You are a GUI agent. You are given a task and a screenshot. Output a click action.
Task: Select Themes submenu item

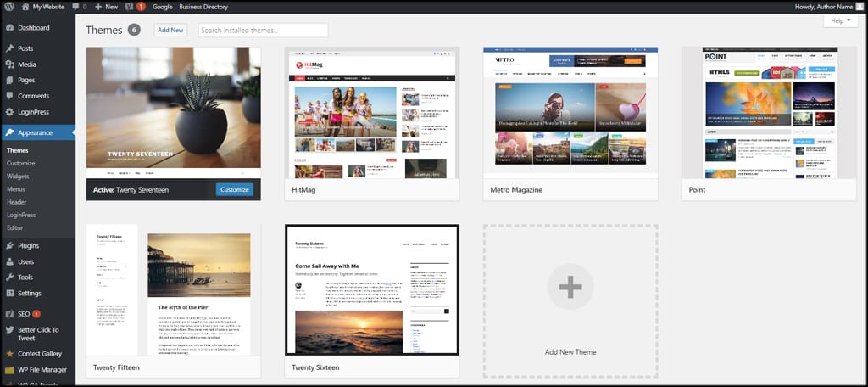point(17,150)
